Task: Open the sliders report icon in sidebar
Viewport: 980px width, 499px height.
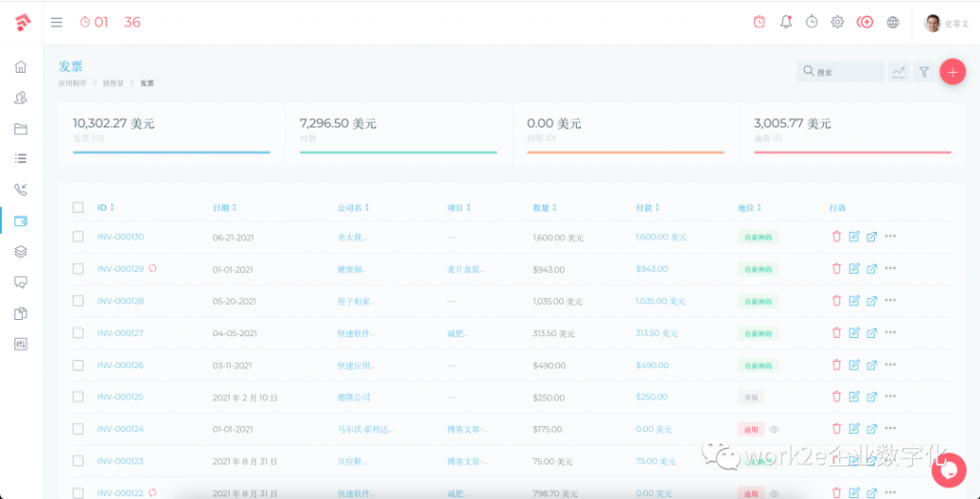Action: (21, 344)
